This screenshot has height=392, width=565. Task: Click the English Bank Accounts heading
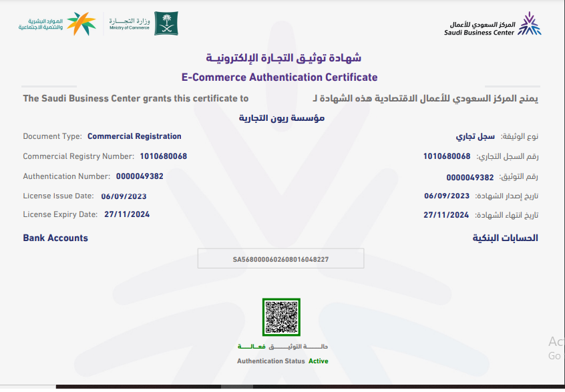(x=55, y=238)
